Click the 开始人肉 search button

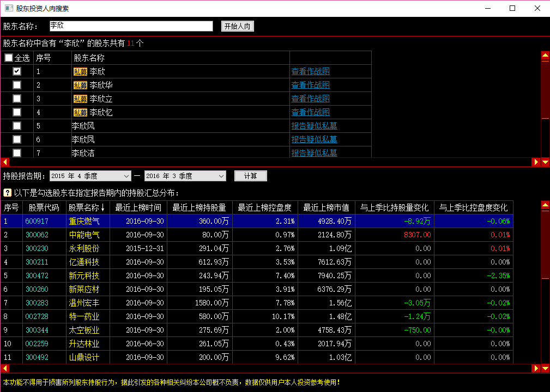click(237, 26)
